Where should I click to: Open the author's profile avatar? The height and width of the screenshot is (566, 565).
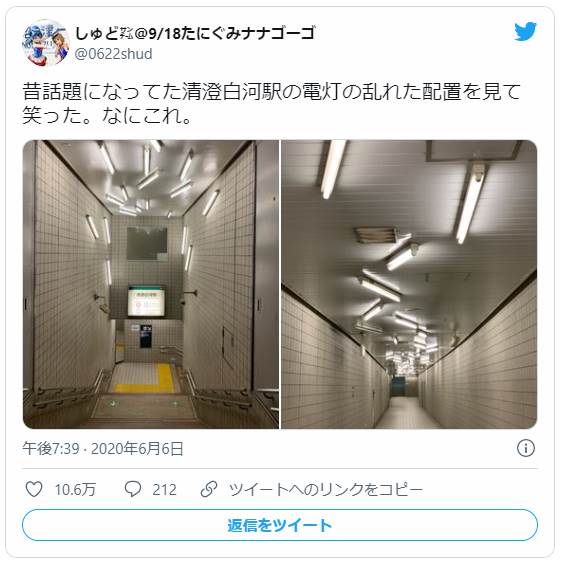pyautogui.click(x=46, y=43)
